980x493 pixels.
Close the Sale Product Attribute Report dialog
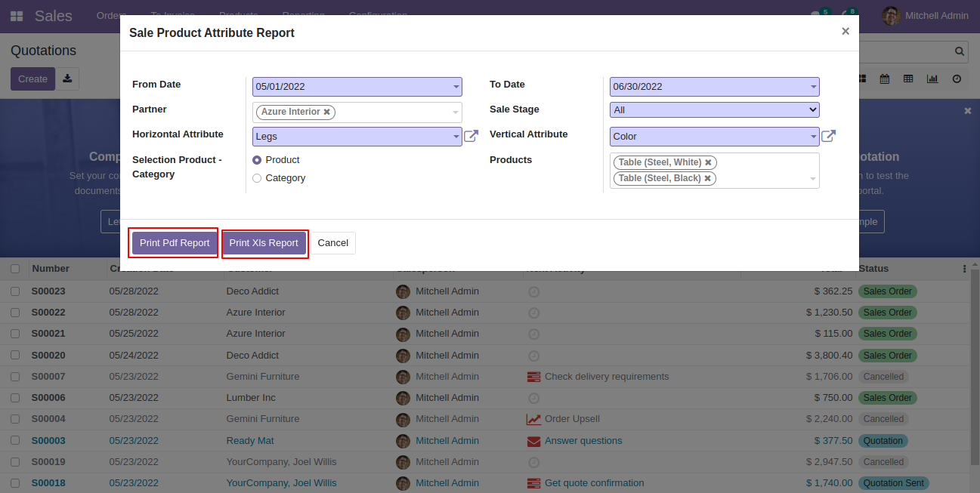tap(846, 31)
